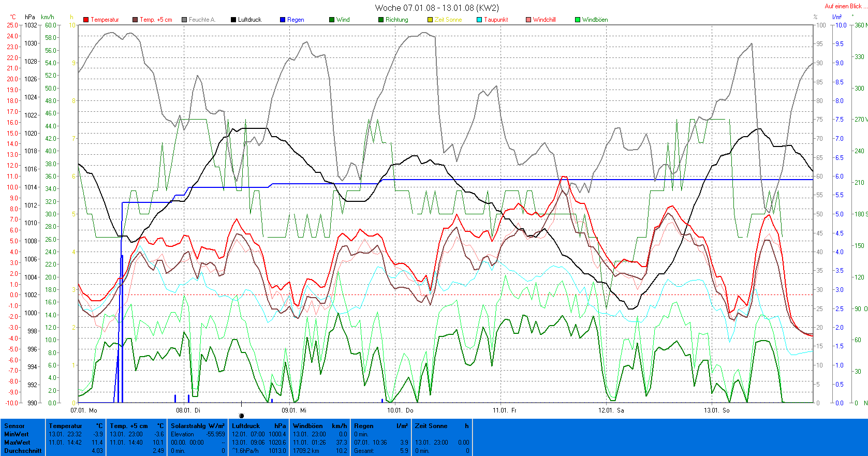Click the green Richtung legend square
Screen dimensions: 868x456
click(x=381, y=20)
